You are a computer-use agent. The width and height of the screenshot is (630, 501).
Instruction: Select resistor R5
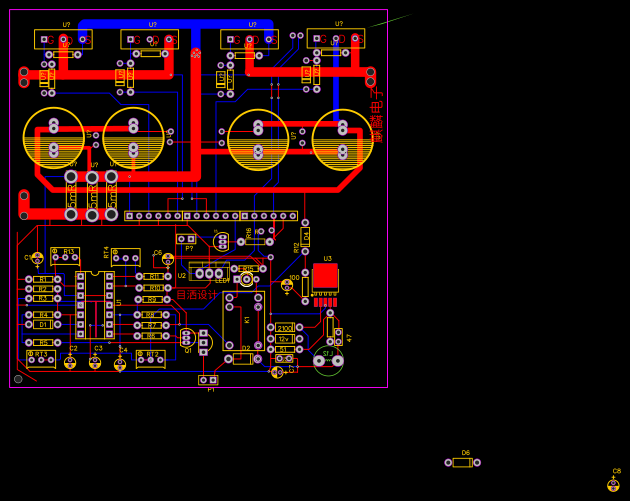pyautogui.click(x=43, y=342)
